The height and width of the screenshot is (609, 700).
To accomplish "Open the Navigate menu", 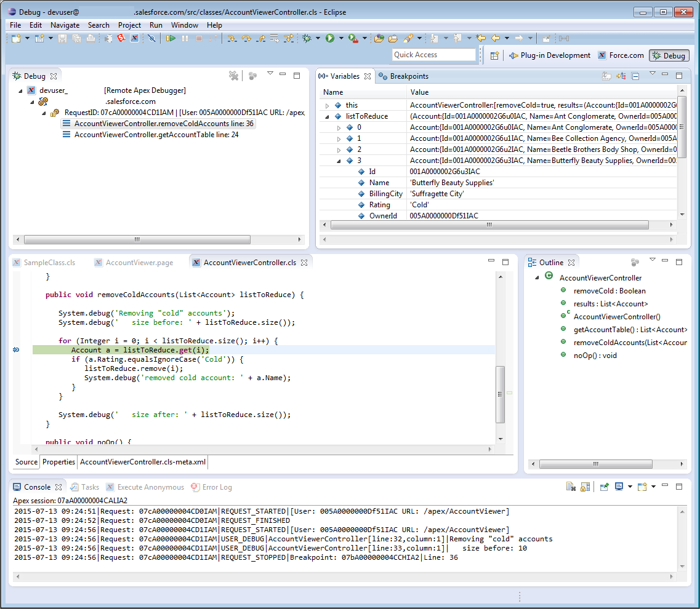I will [65, 25].
